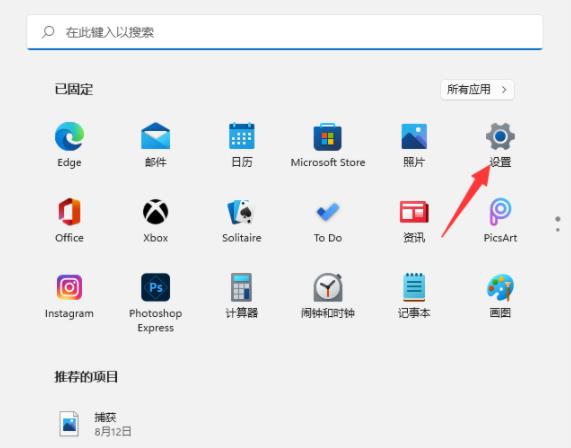Launch PicsArt
This screenshot has height=448, width=571.
[500, 220]
